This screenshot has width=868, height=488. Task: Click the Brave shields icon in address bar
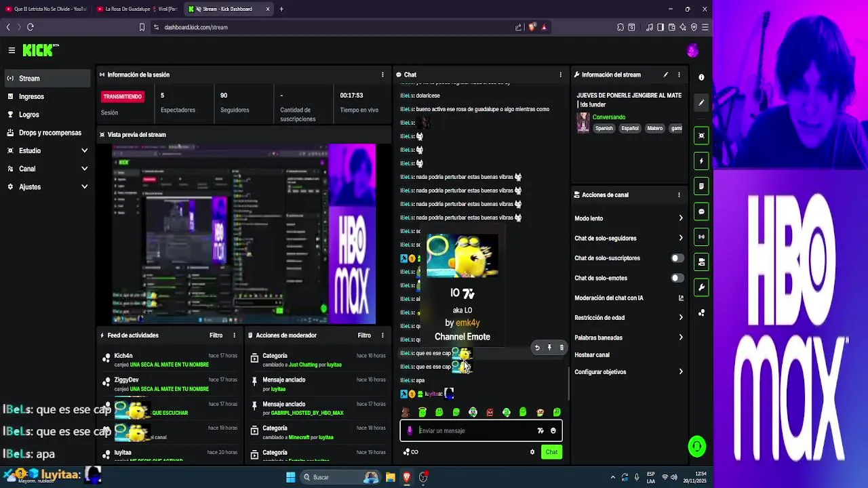tap(532, 27)
